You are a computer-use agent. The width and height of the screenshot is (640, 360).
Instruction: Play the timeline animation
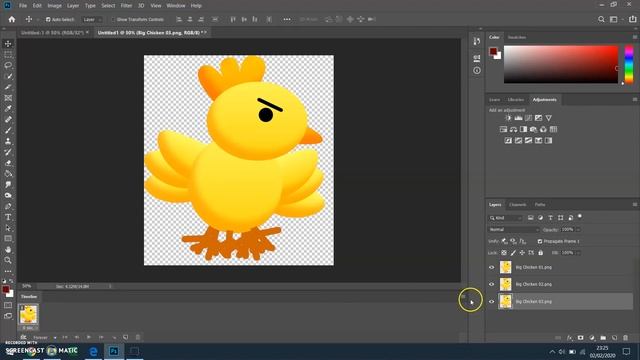tap(89, 338)
